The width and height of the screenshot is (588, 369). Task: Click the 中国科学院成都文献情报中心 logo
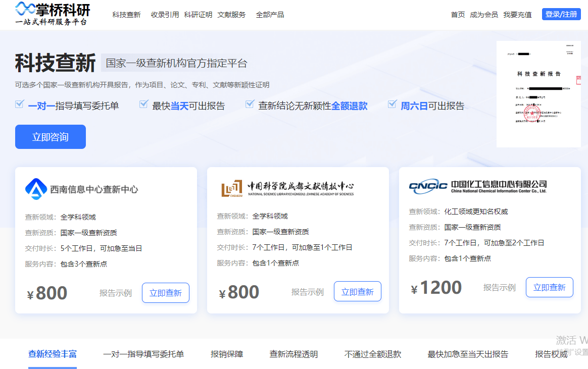tap(287, 188)
